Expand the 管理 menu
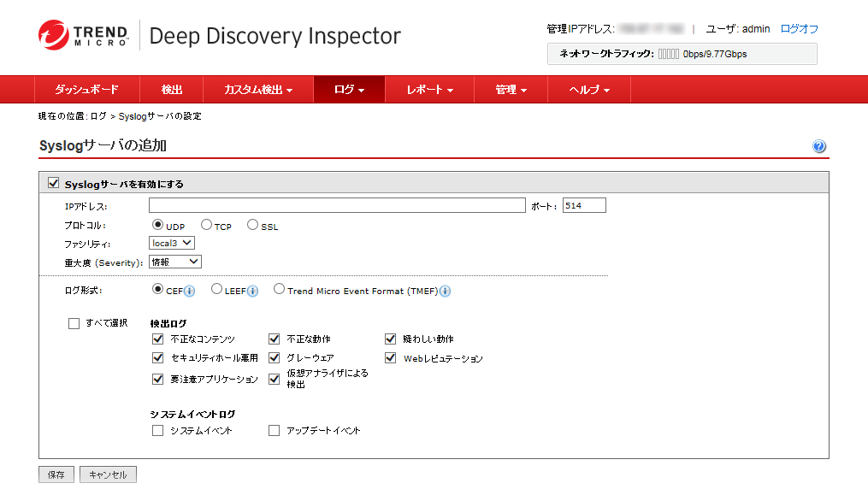 [511, 90]
